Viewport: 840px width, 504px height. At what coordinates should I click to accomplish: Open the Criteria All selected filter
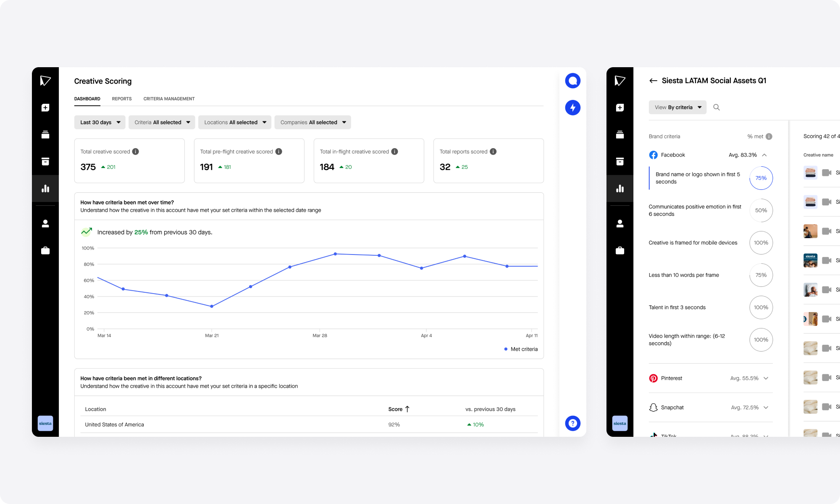tap(162, 122)
